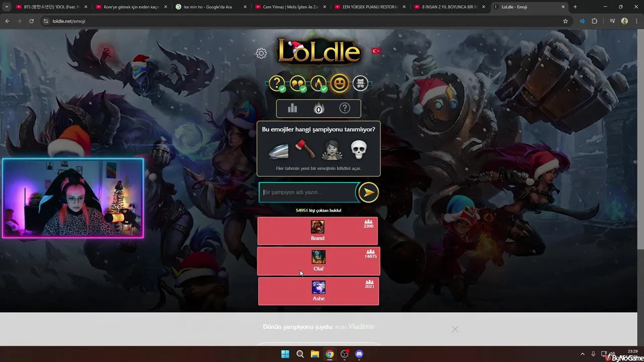This screenshot has width=644, height=362.
Task: Select the Ability flame game mode
Action: point(318,83)
